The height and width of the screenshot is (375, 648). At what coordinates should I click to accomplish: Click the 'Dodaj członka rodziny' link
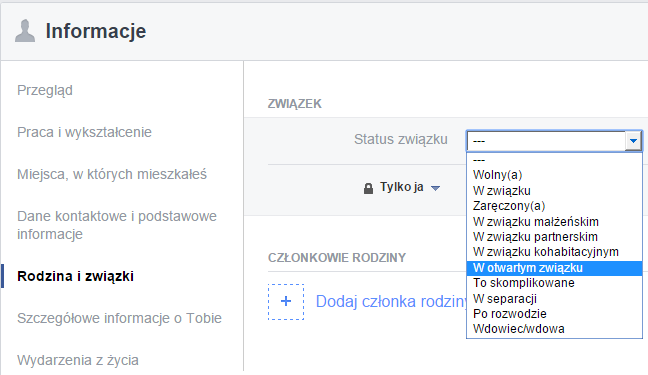pos(391,301)
